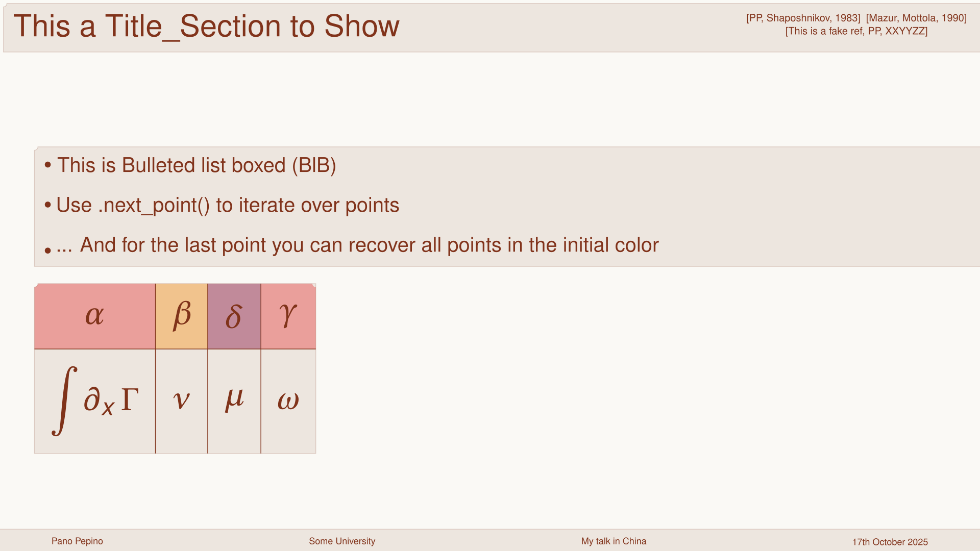The width and height of the screenshot is (980, 551).
Task: Select the omega table cell
Action: tap(288, 401)
